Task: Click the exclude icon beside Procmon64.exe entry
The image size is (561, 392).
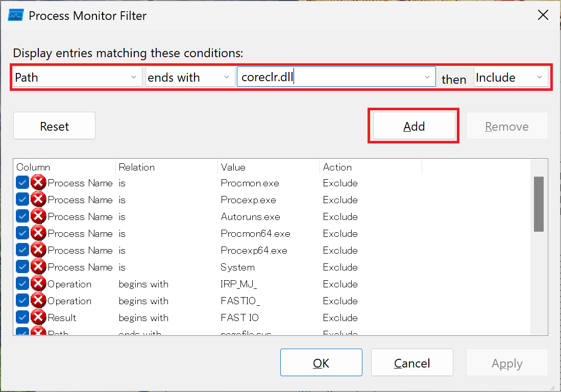Action: coord(38,233)
